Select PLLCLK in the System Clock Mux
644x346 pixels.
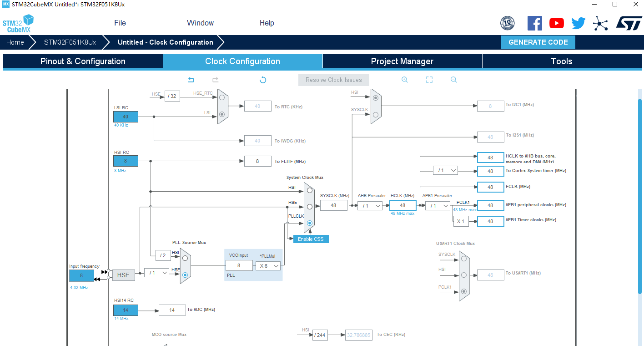[x=309, y=223]
